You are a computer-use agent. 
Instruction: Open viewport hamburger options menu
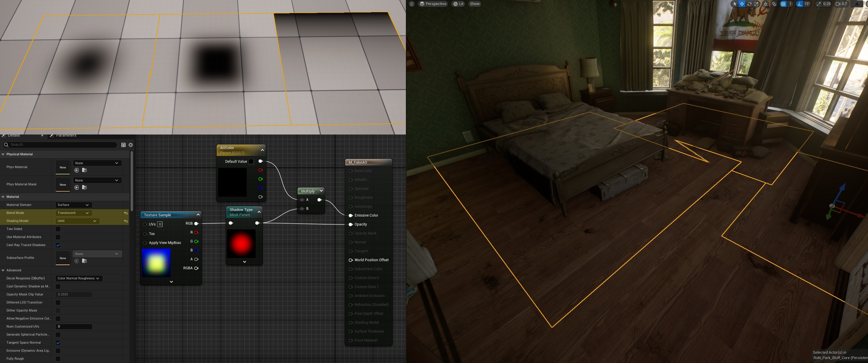pyautogui.click(x=412, y=4)
